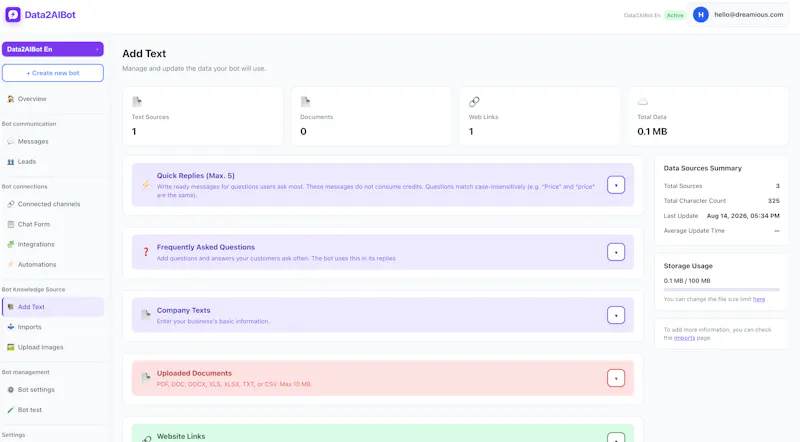Open Bot settings
The width and height of the screenshot is (800, 442).
pyautogui.click(x=53, y=389)
